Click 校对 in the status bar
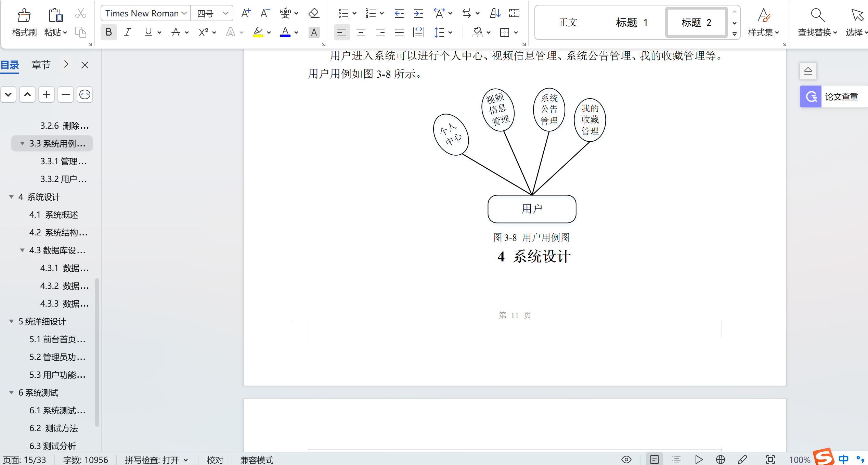The height and width of the screenshot is (465, 868). point(215,460)
